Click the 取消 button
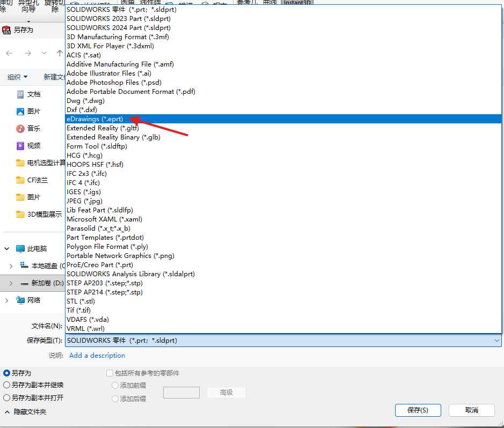 [471, 410]
